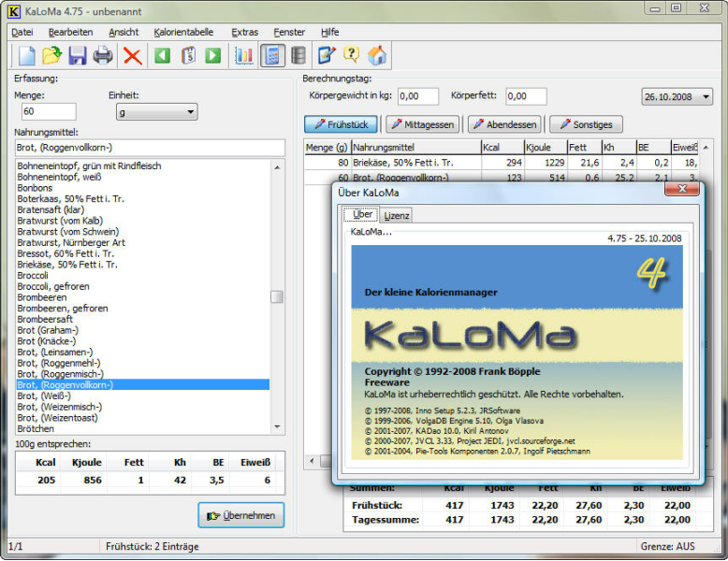Open the Ansicht menu
The image size is (728, 561).
coord(124,32)
